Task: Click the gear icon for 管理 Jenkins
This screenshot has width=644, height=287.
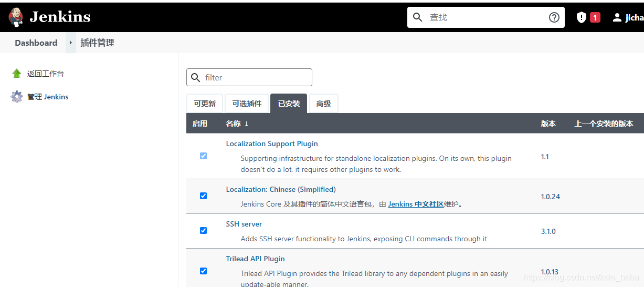Action: 17,97
